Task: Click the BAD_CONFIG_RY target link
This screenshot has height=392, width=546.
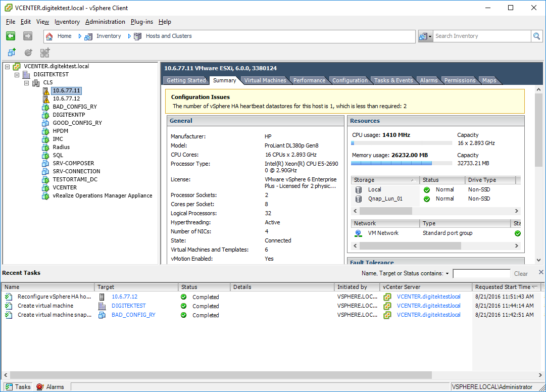Action: tap(133, 315)
